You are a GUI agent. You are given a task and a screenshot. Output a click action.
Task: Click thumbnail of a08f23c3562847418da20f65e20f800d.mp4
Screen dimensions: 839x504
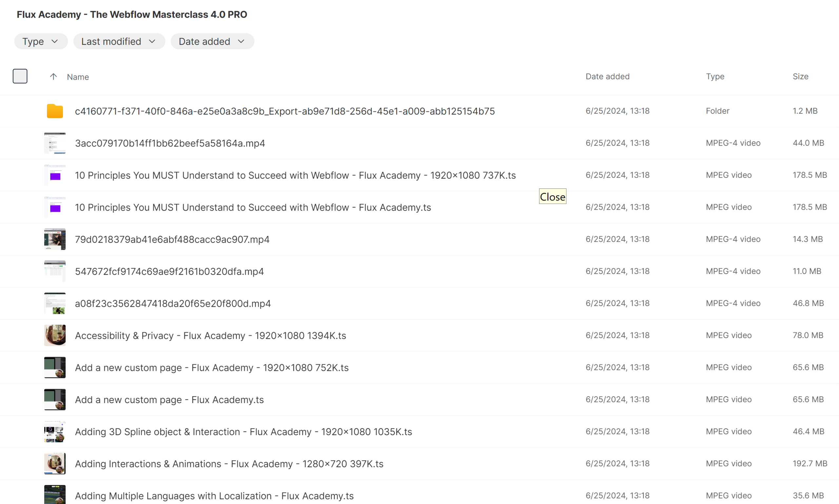55,303
